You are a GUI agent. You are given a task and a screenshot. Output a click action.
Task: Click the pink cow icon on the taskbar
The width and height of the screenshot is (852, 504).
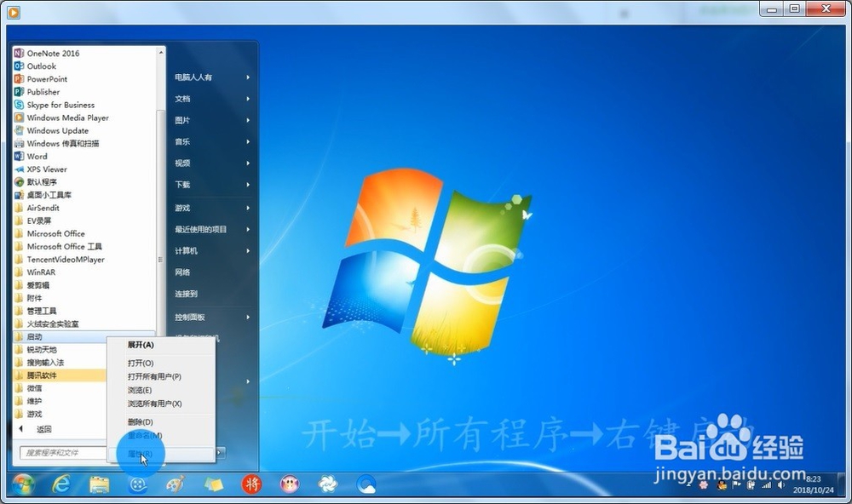pos(290,484)
